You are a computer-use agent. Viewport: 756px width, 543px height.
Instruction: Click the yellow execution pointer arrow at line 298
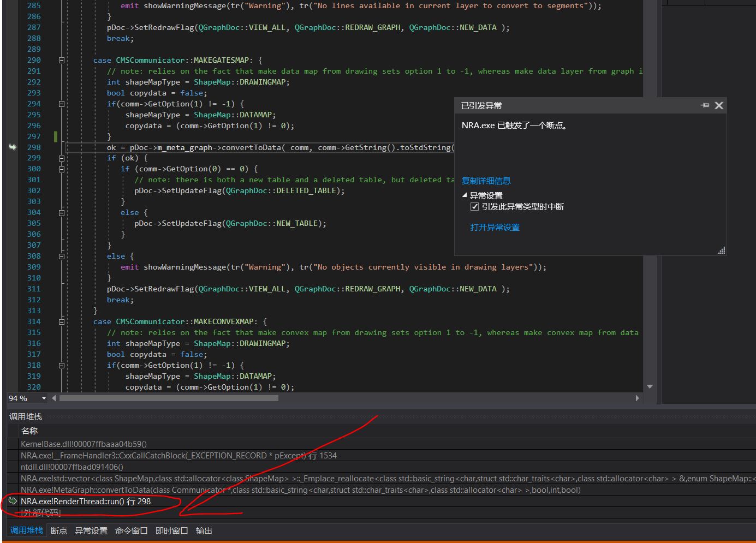click(12, 147)
